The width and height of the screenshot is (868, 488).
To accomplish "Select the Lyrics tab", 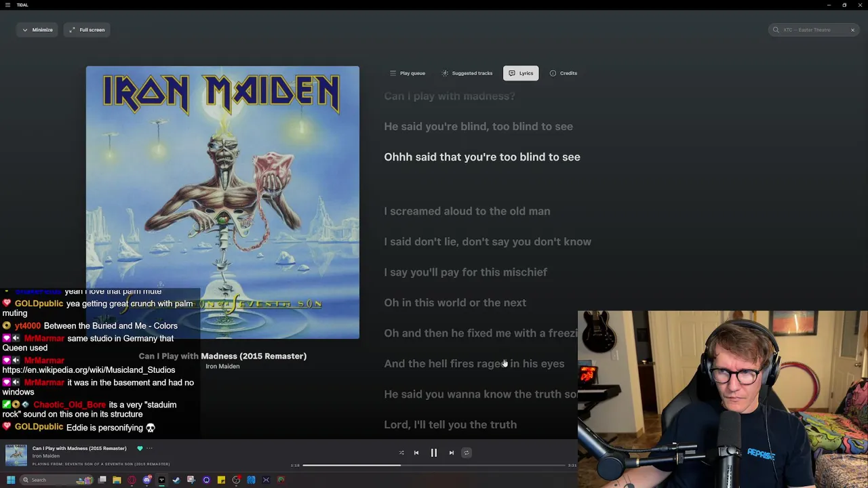I will click(521, 73).
